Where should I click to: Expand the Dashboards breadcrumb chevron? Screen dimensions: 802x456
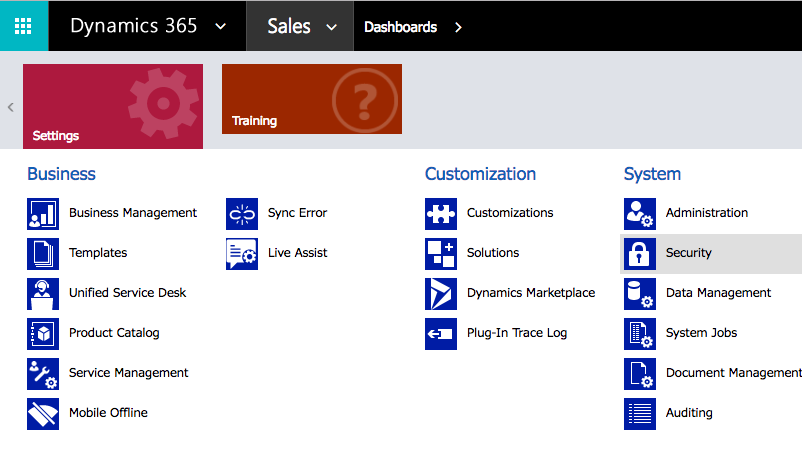[458, 27]
